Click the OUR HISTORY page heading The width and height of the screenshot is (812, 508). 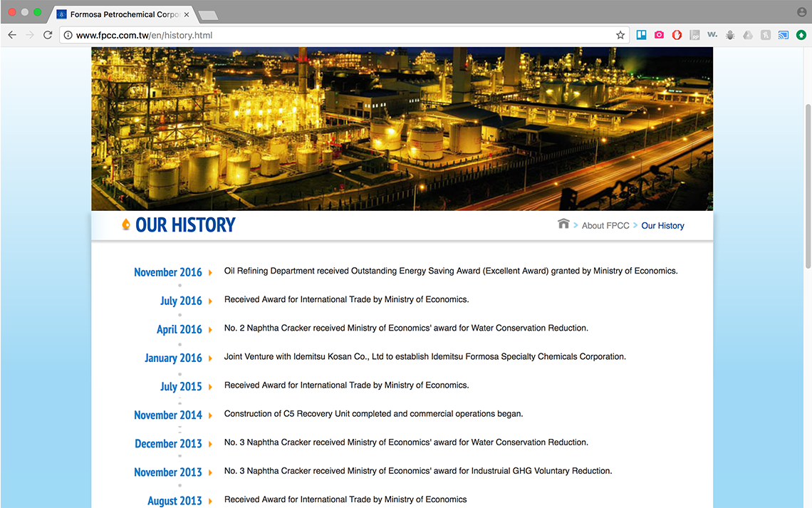point(185,224)
